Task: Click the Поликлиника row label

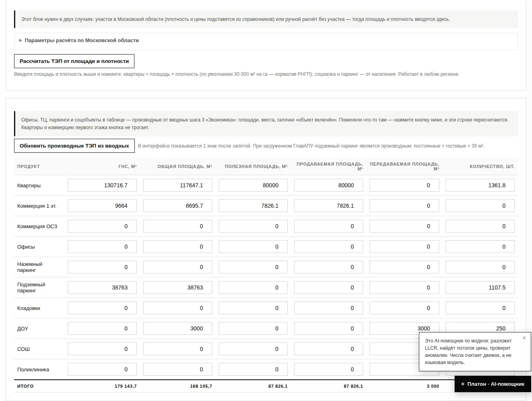Action: (33, 370)
